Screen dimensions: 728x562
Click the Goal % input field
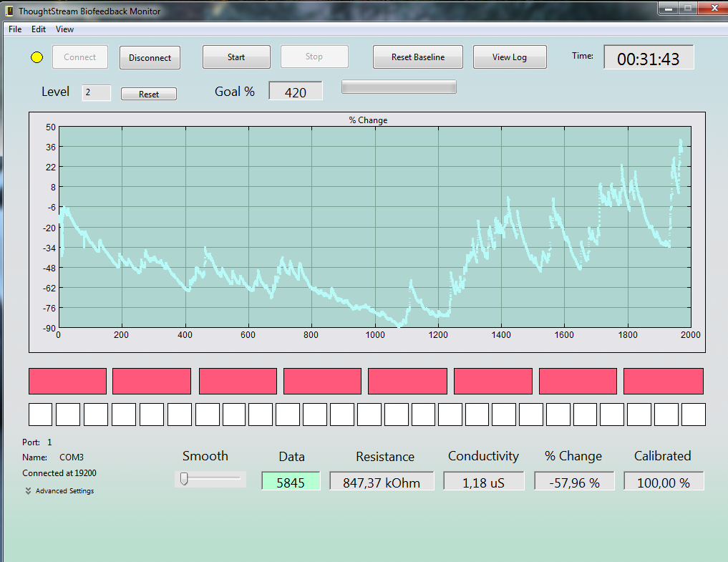pos(296,91)
